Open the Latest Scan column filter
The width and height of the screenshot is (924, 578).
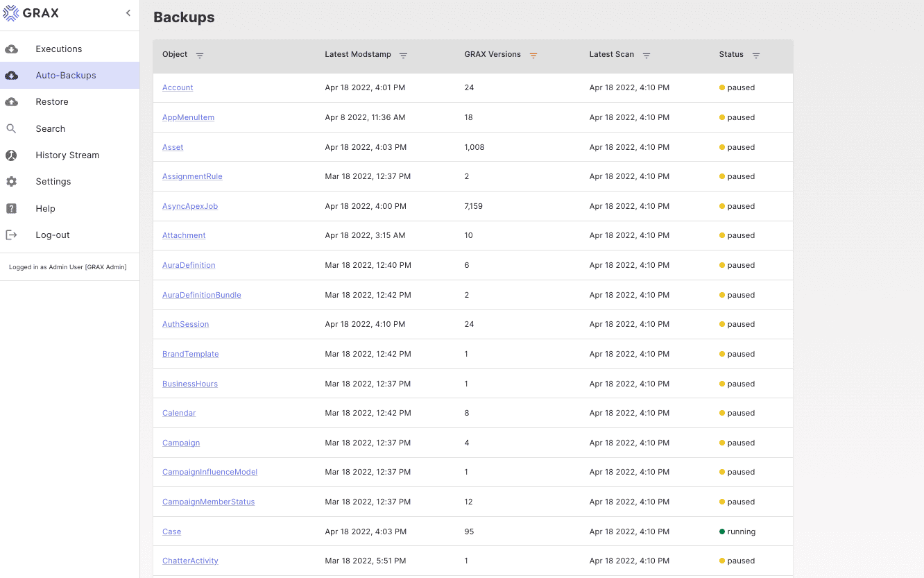tap(647, 56)
